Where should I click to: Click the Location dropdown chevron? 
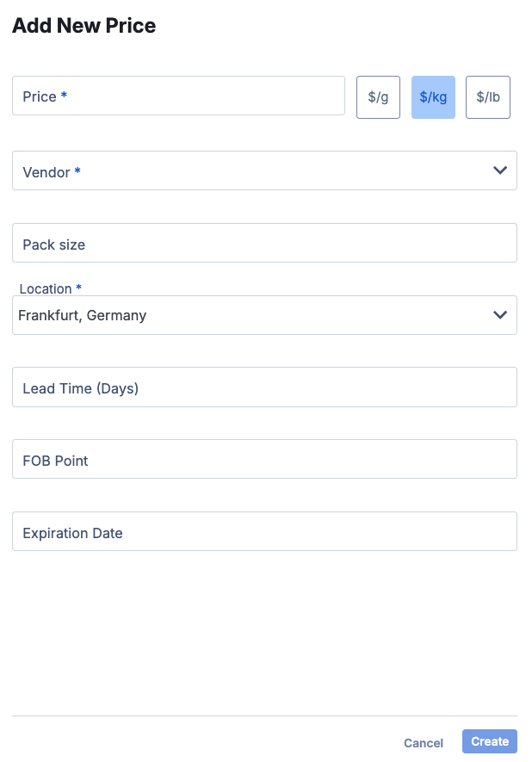[499, 315]
